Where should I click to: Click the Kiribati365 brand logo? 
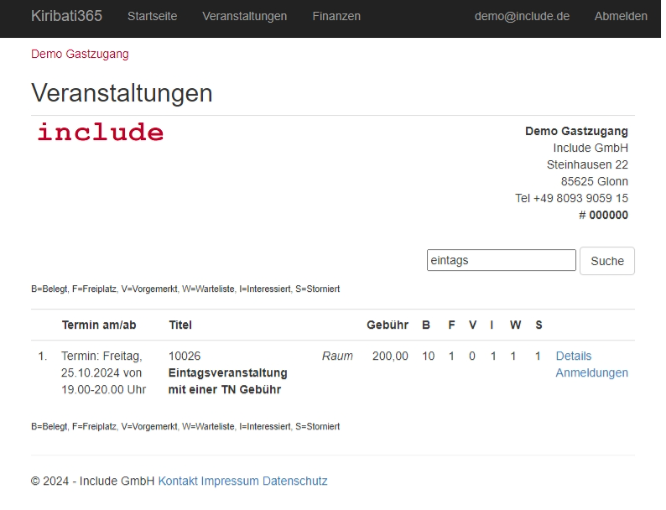coord(66,16)
